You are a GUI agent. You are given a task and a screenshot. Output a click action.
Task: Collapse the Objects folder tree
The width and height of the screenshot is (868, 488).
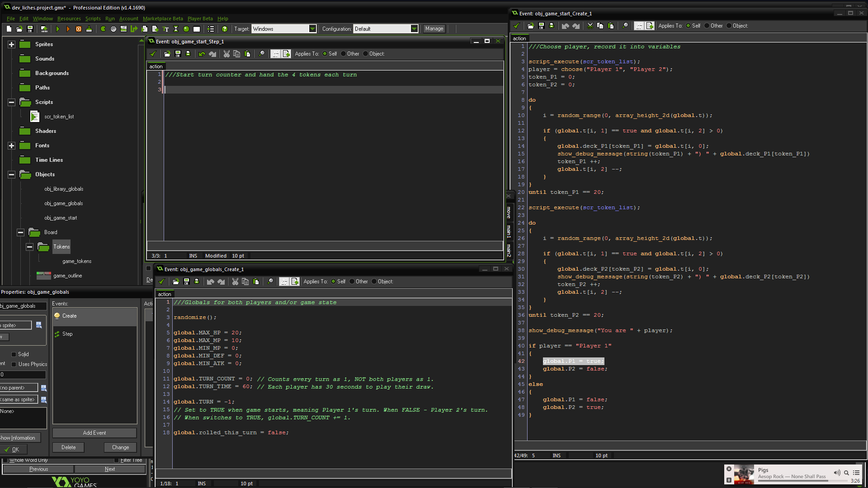coord(12,174)
